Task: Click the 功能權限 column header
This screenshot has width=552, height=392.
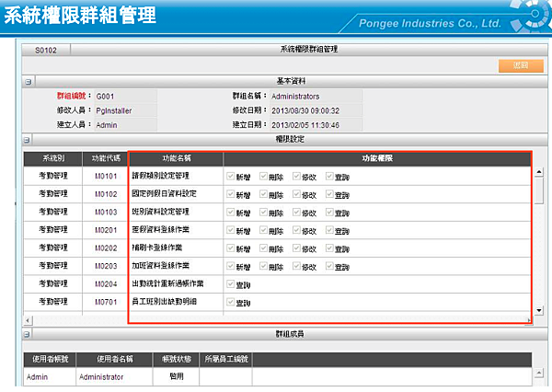Action: 377,158
